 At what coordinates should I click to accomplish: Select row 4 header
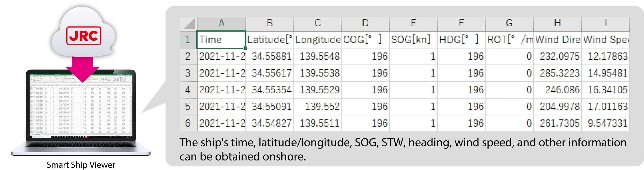[188, 90]
